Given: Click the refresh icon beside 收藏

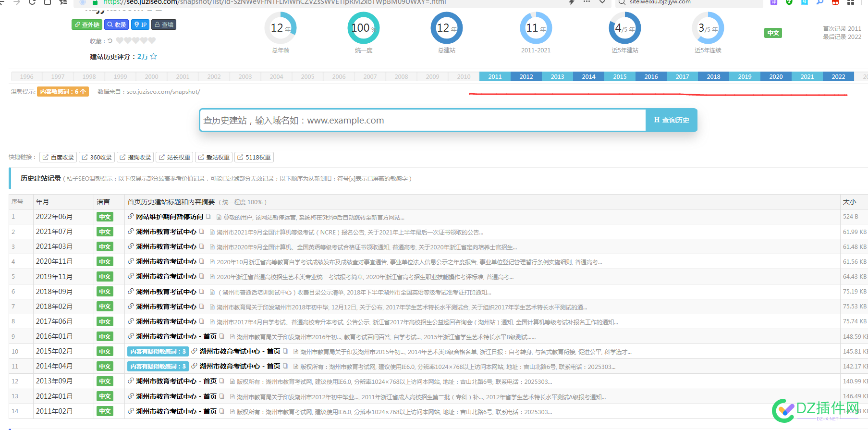Looking at the screenshot, I should [110, 41].
